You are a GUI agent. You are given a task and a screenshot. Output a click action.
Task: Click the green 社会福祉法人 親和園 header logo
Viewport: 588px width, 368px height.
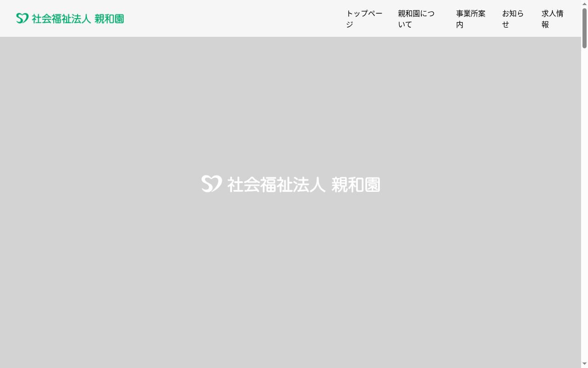(70, 18)
